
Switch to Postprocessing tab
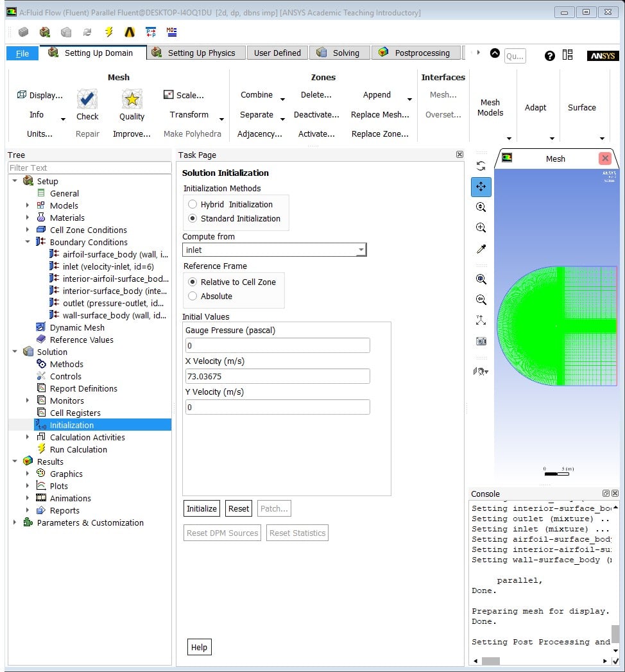click(416, 53)
